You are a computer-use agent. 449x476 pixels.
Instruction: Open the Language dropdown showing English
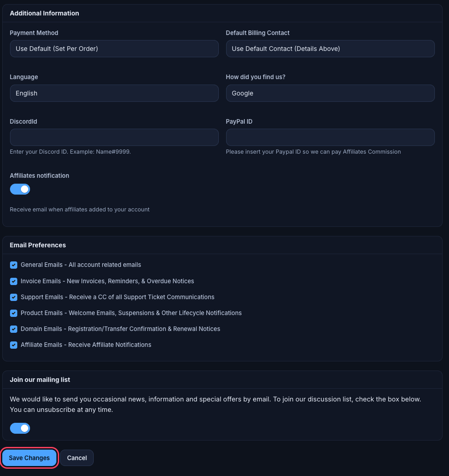coord(114,93)
